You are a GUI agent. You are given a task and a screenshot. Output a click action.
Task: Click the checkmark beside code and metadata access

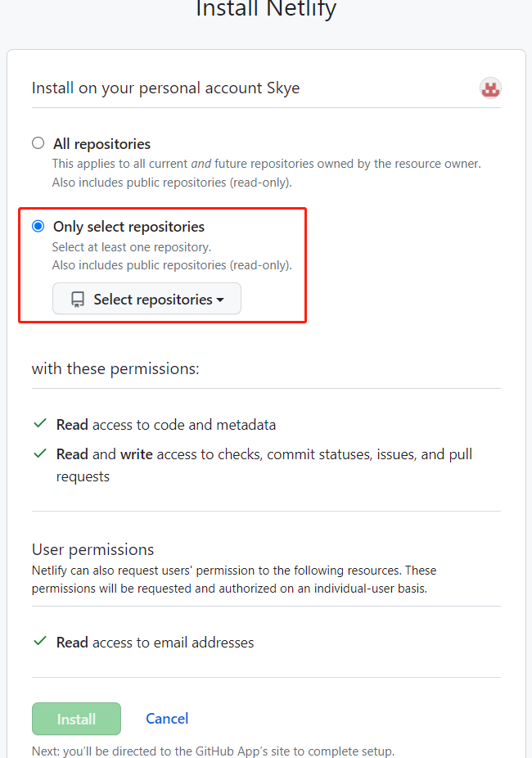tap(40, 424)
